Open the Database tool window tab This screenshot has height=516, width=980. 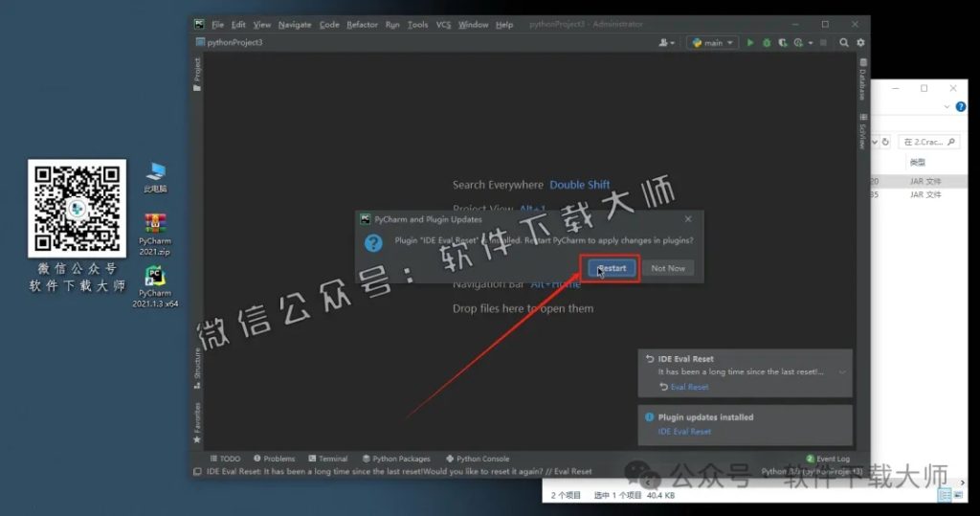pyautogui.click(x=863, y=79)
